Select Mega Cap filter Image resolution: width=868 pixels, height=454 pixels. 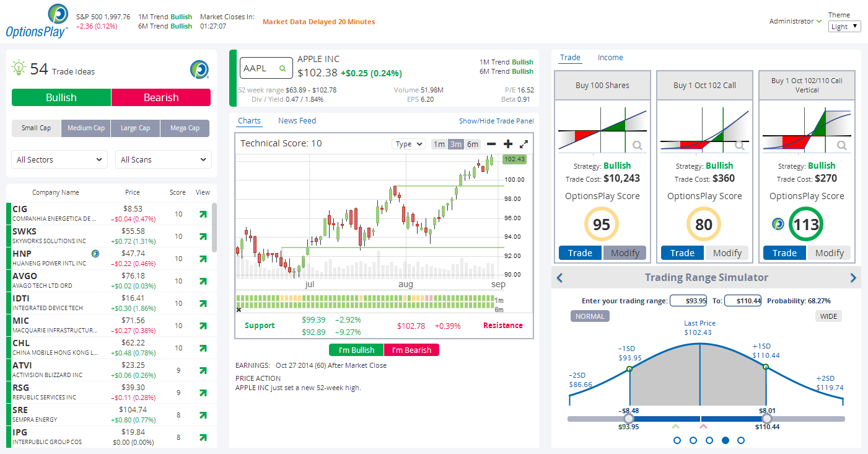click(x=185, y=128)
